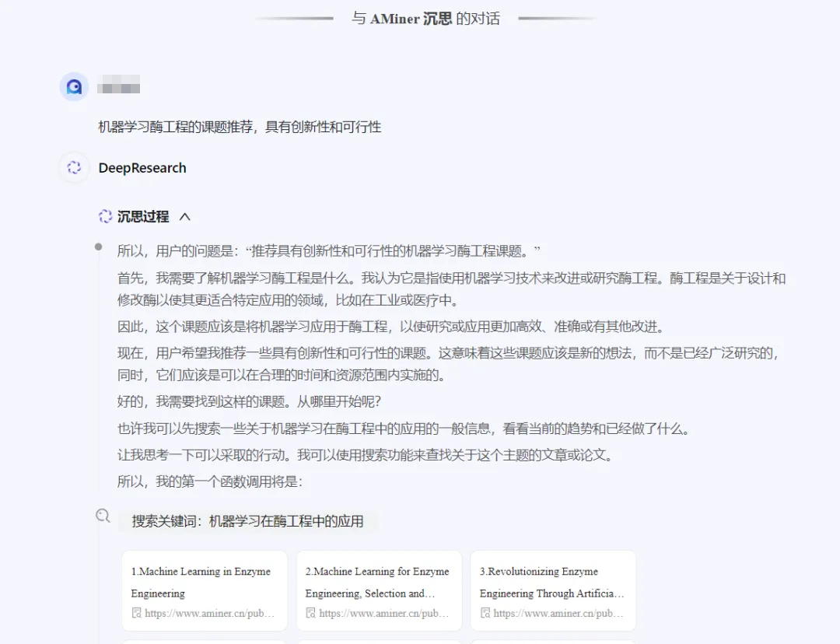The image size is (840, 644).
Task: Open result card 3 Revolutionizing Enzyme Engineering
Action: click(x=553, y=590)
